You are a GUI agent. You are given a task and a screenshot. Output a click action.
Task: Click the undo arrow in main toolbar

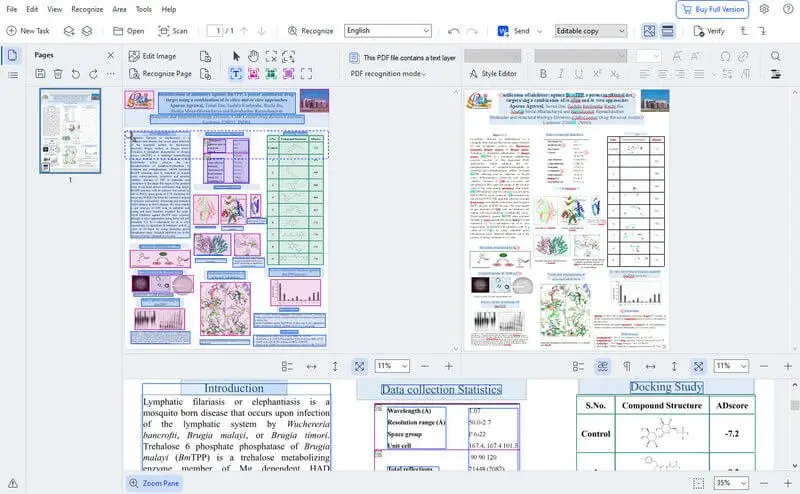453,31
